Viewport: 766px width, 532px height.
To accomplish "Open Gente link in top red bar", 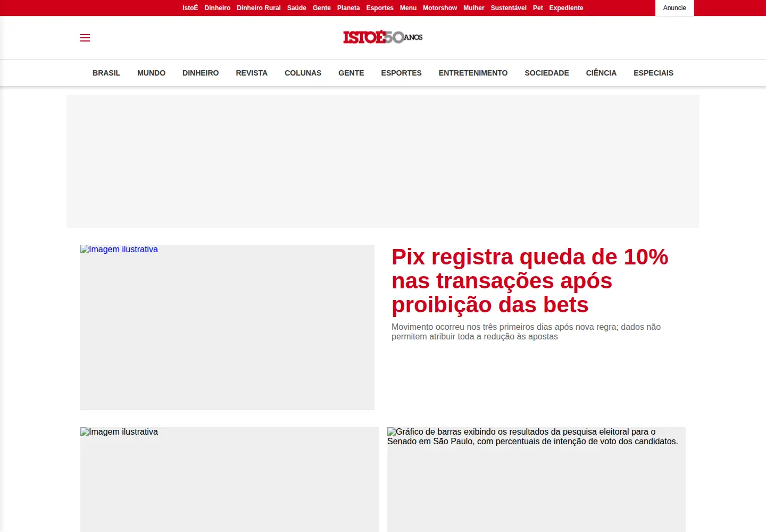I will click(322, 8).
